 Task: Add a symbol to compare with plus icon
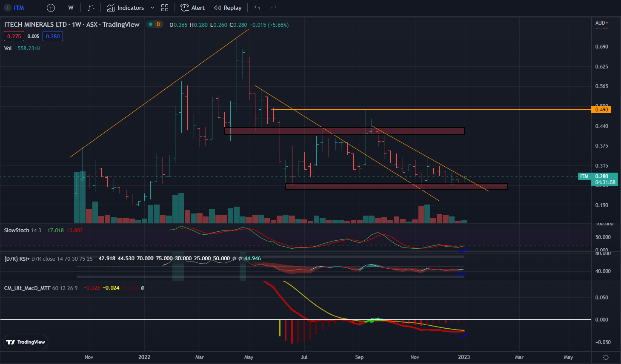51,8
